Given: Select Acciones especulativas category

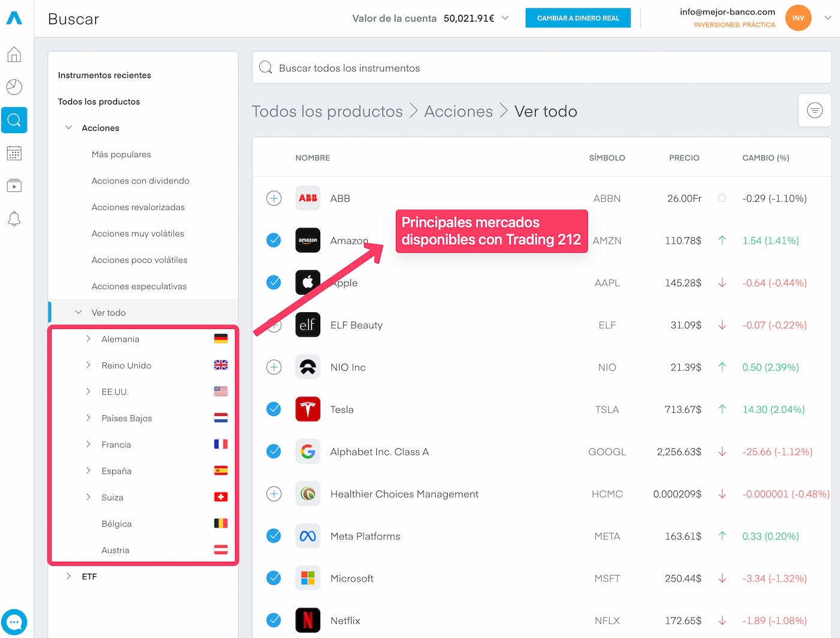Looking at the screenshot, I should (139, 286).
